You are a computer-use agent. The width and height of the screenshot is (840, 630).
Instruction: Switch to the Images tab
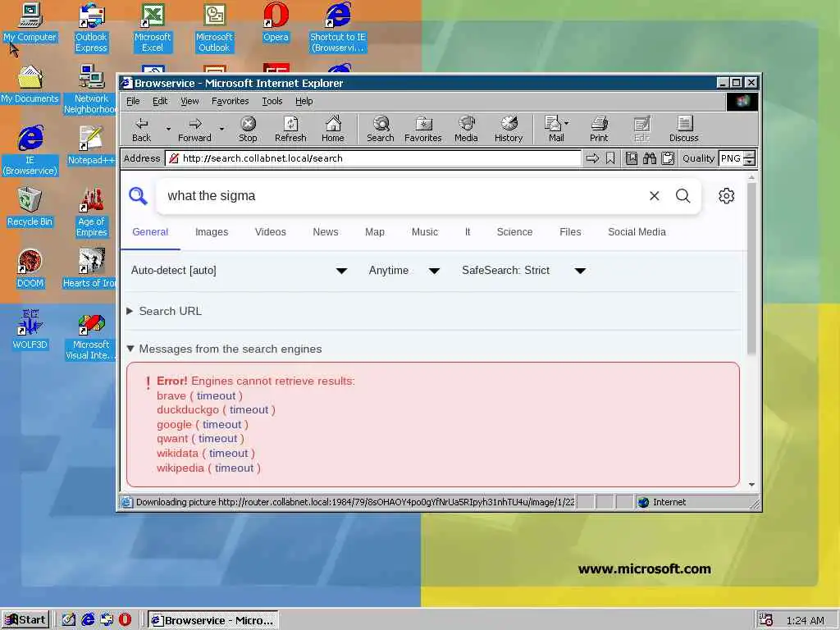click(212, 232)
